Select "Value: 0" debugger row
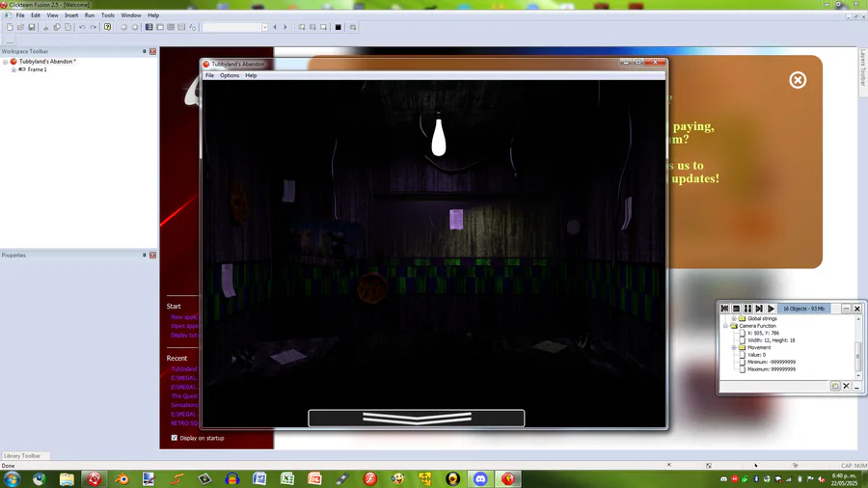Screen dimensions: 868x488 tap(756, 355)
